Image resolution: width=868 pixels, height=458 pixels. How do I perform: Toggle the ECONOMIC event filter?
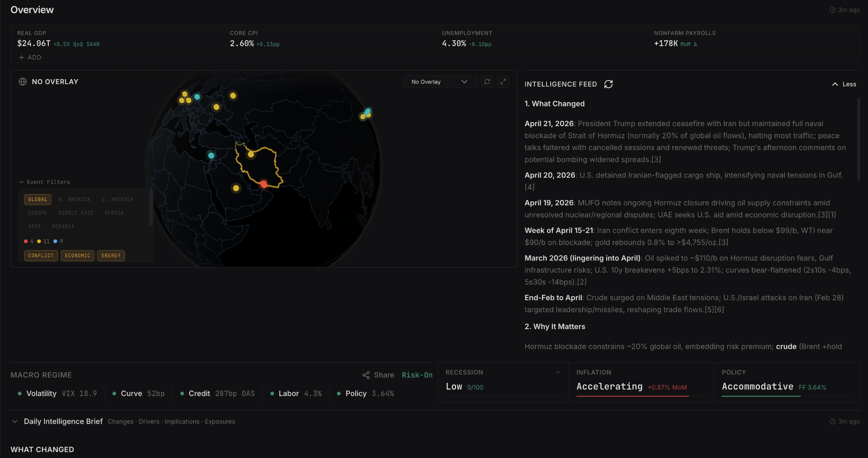[77, 256]
